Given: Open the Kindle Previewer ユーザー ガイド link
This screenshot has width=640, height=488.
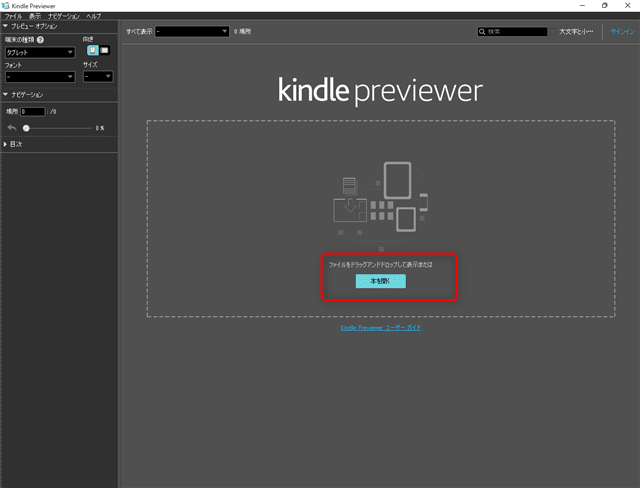Looking at the screenshot, I should [x=381, y=328].
